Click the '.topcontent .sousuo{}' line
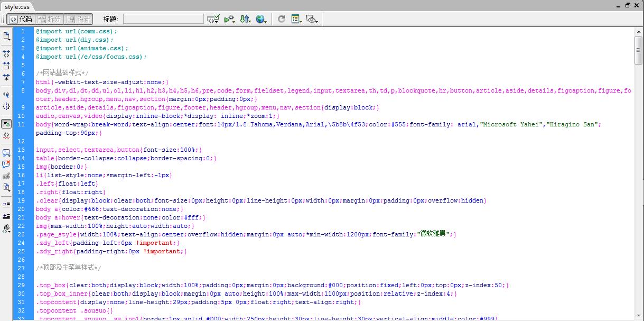 click(74, 310)
